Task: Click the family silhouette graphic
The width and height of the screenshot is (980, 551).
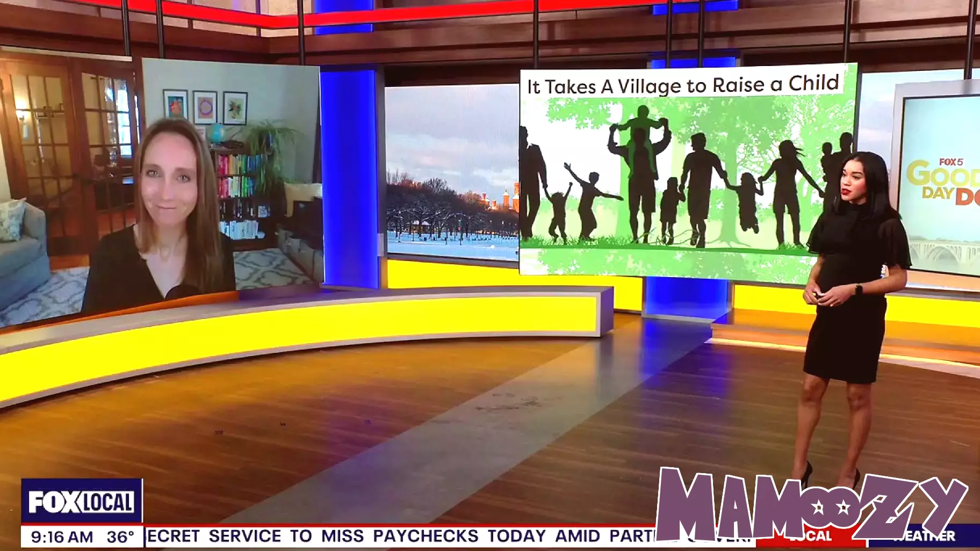Action: click(682, 183)
